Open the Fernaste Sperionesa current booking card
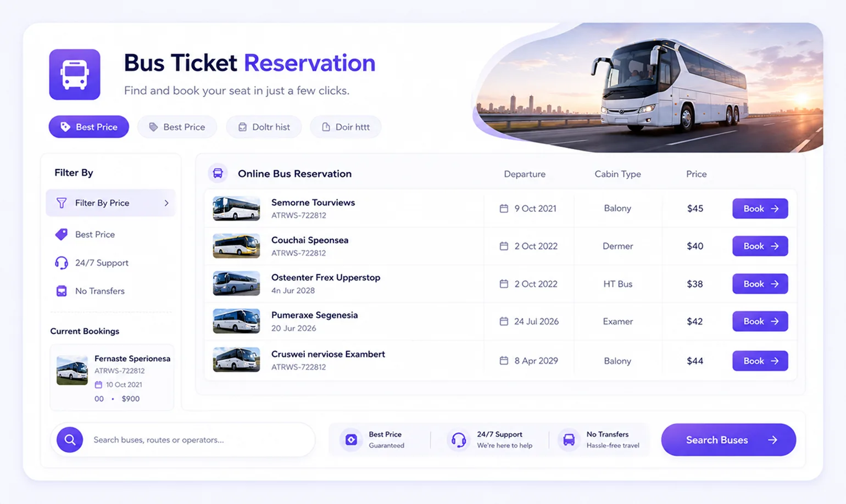Viewport: 846px width, 504px height. (x=112, y=378)
